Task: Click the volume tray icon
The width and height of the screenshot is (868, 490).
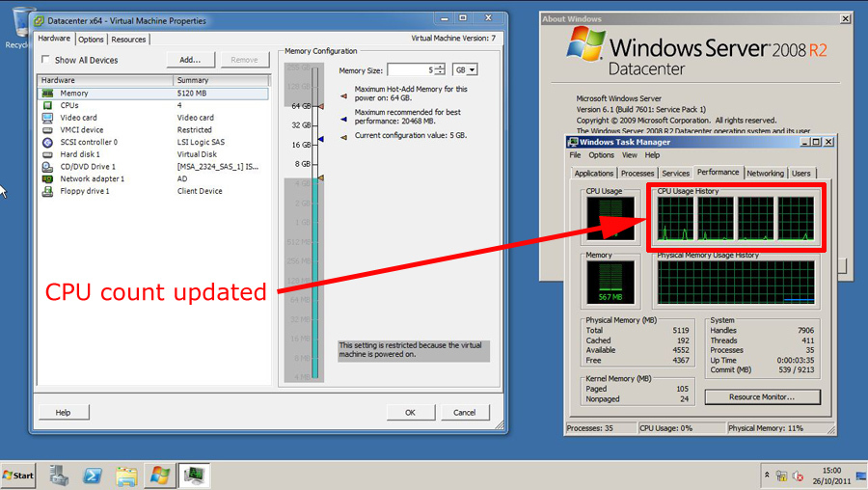Action: 799,476
